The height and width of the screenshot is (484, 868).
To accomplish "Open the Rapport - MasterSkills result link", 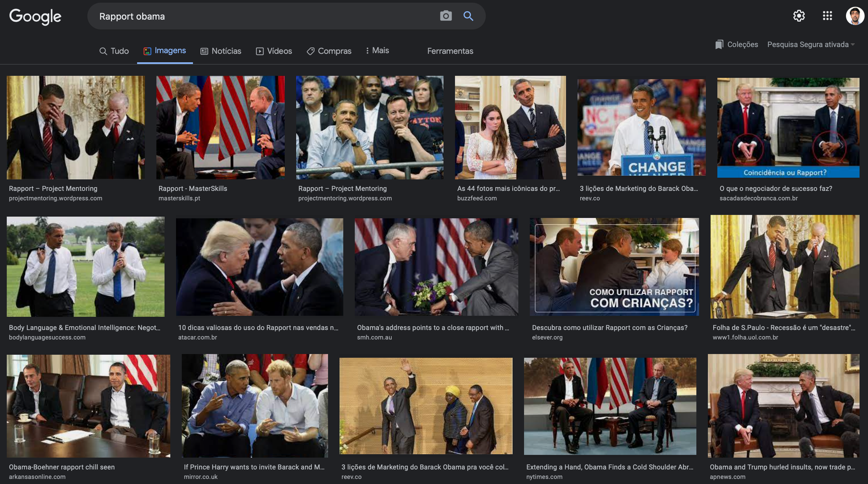I will pos(193,189).
